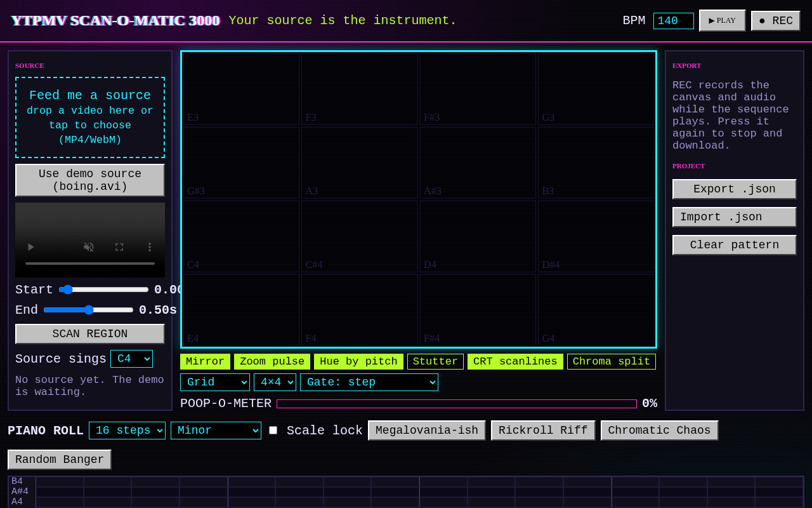
Task: Enter fullscreen on source video
Action: pyautogui.click(x=119, y=247)
